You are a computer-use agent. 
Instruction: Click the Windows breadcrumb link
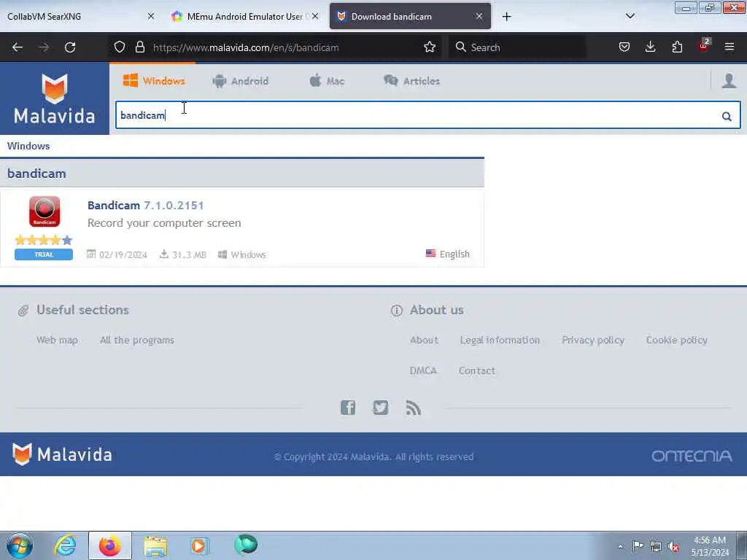coord(28,146)
